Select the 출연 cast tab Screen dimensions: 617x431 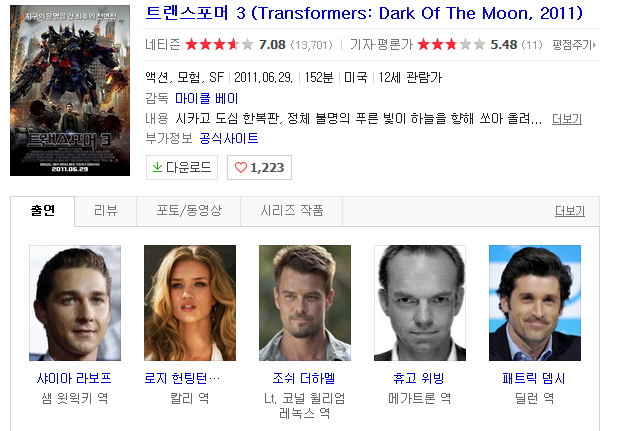[42, 211]
